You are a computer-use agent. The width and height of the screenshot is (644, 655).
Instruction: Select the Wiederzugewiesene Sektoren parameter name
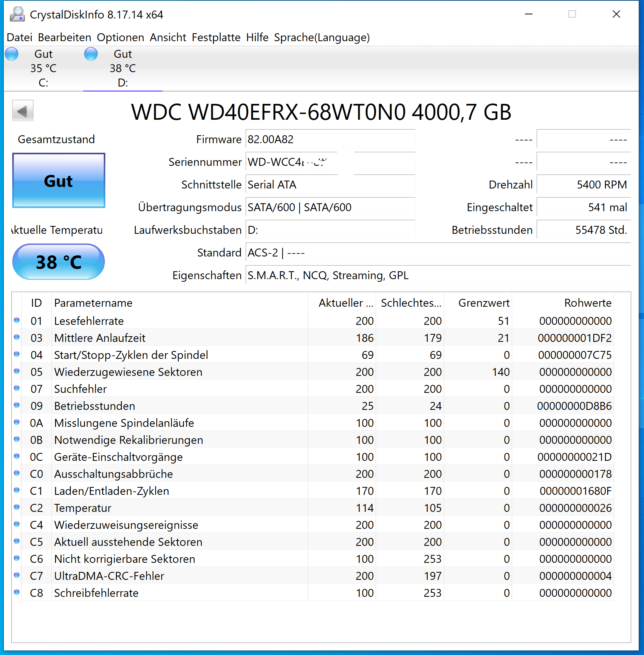pyautogui.click(x=128, y=372)
